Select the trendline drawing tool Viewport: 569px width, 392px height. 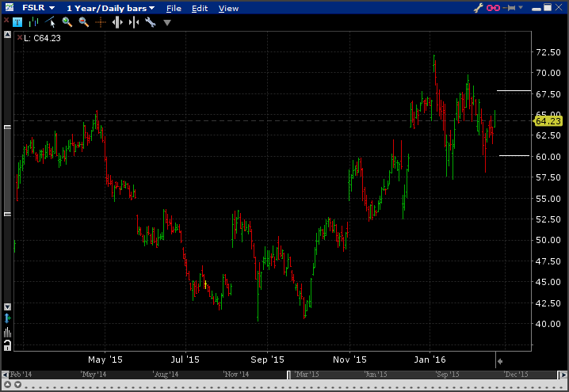tap(50, 22)
